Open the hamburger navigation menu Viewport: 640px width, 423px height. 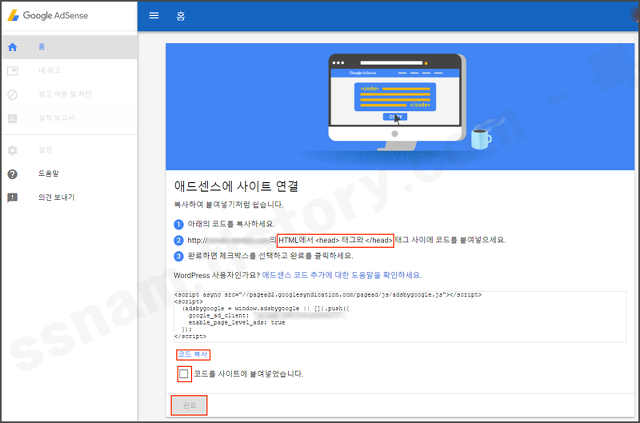coord(154,16)
